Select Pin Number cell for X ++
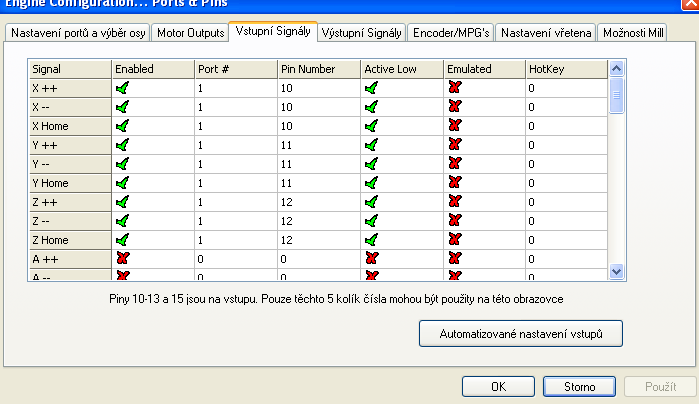Image resolution: width=699 pixels, height=404 pixels. point(318,87)
